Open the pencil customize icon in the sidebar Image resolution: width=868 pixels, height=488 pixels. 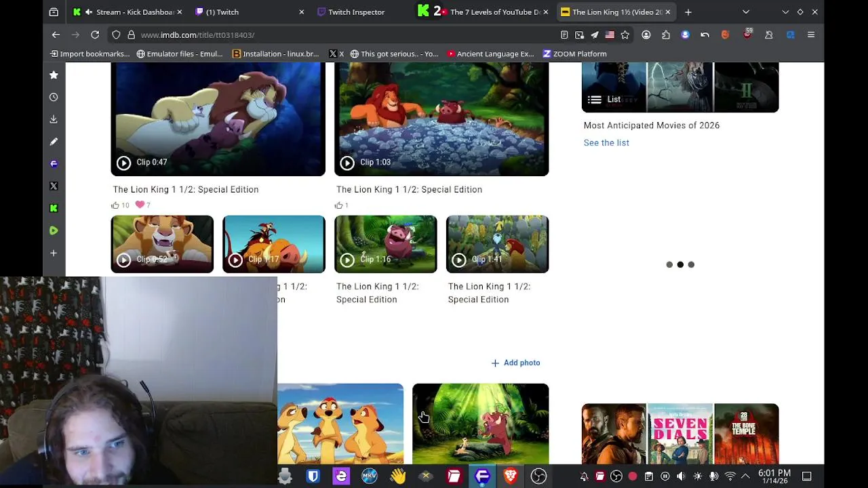54,142
